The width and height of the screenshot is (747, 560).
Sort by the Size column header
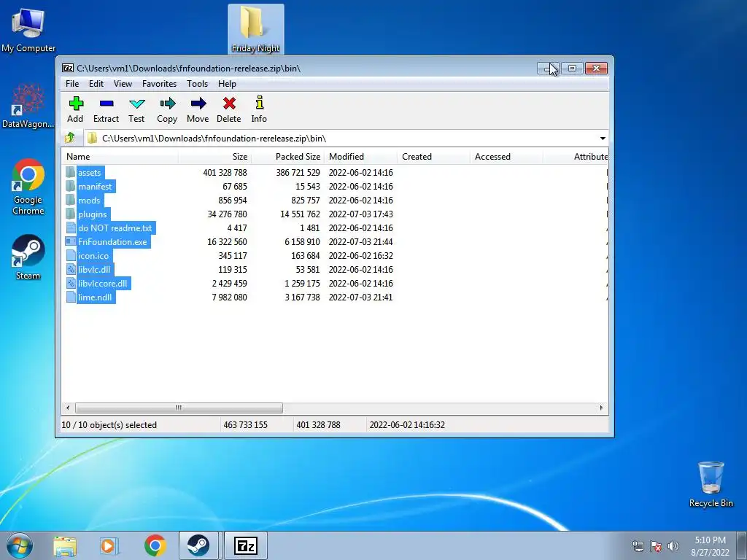[215, 157]
